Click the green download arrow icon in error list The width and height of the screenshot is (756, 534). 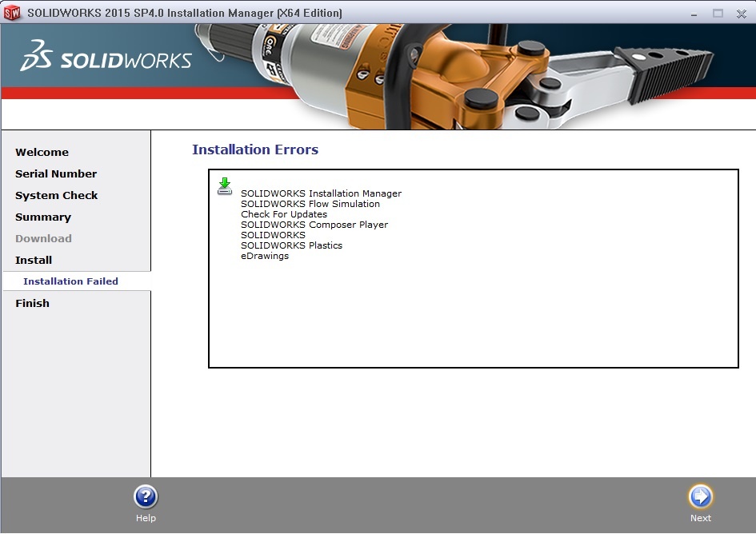click(225, 186)
